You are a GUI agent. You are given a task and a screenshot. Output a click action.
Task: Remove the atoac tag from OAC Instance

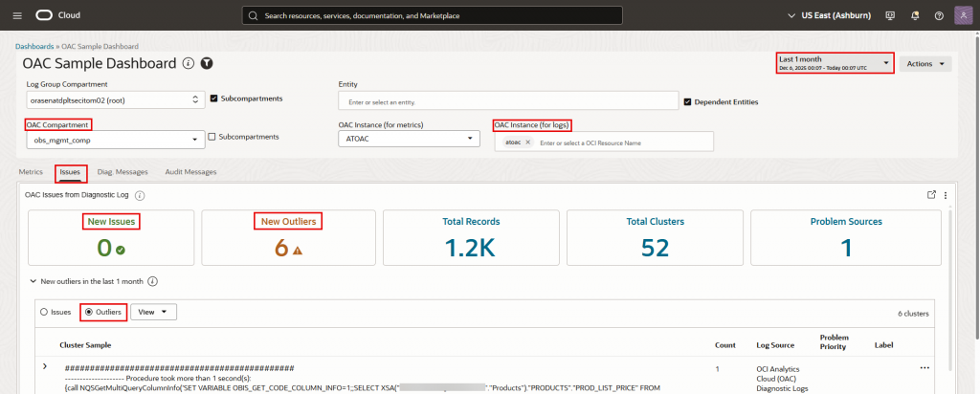point(527,142)
